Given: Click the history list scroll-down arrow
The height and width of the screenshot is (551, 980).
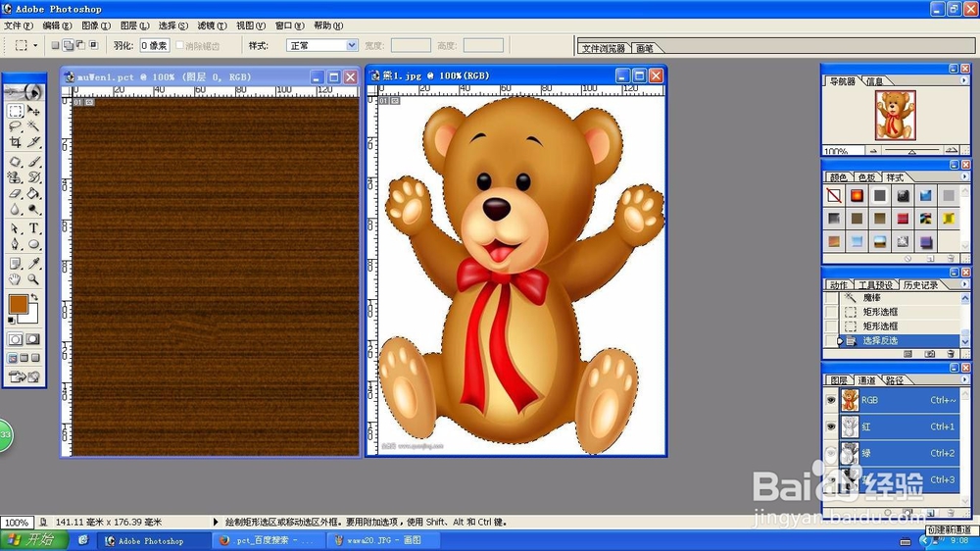Looking at the screenshot, I should tap(965, 341).
